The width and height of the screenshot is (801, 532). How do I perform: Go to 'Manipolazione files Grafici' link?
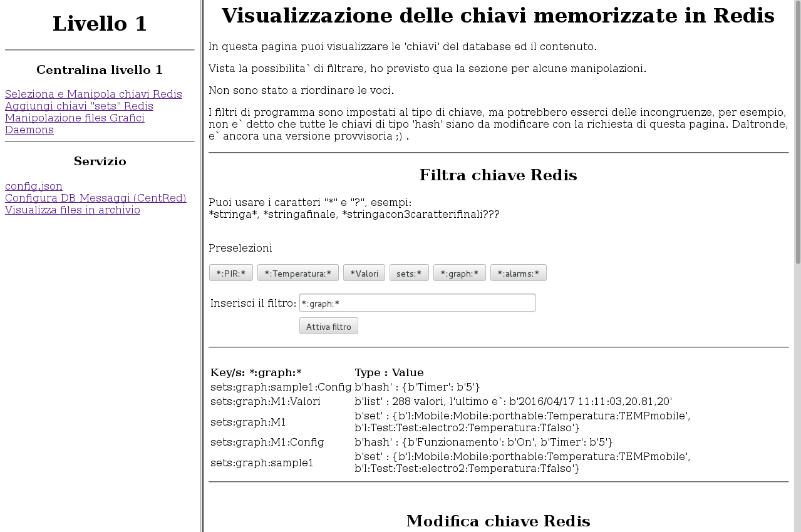point(75,118)
